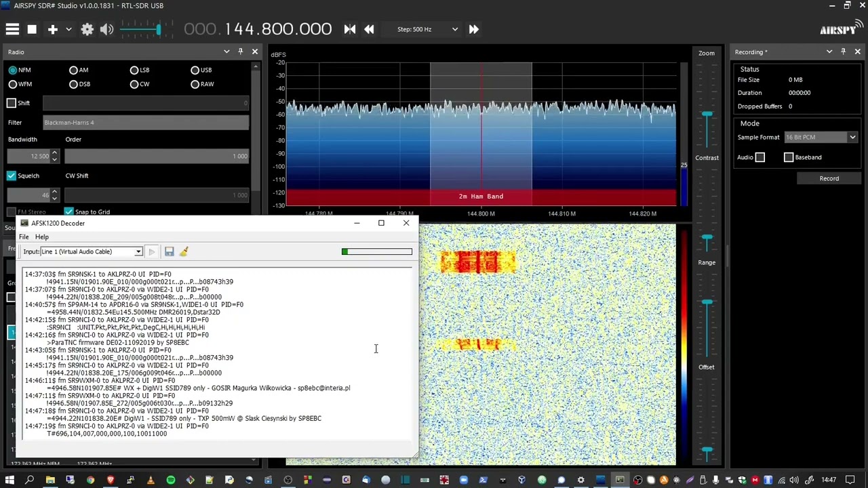Image resolution: width=868 pixels, height=488 pixels.
Task: Open Google Chrome from the taskbar
Action: point(90,480)
